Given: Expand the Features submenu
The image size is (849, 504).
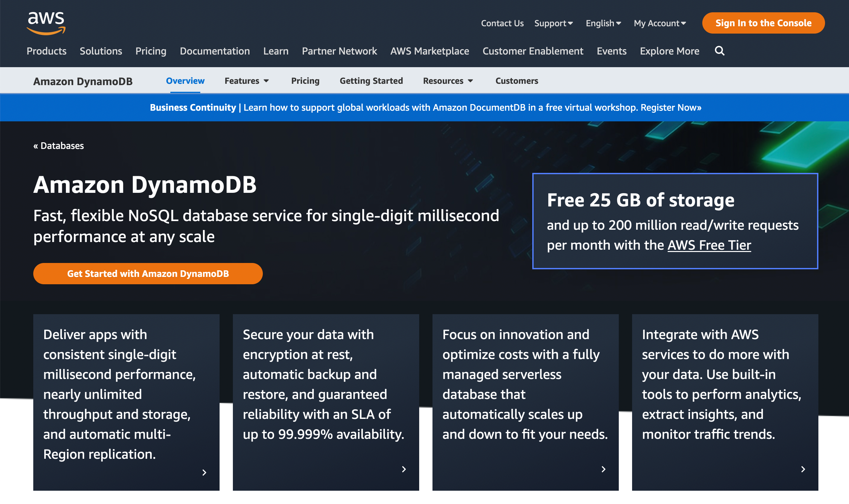Looking at the screenshot, I should point(247,81).
